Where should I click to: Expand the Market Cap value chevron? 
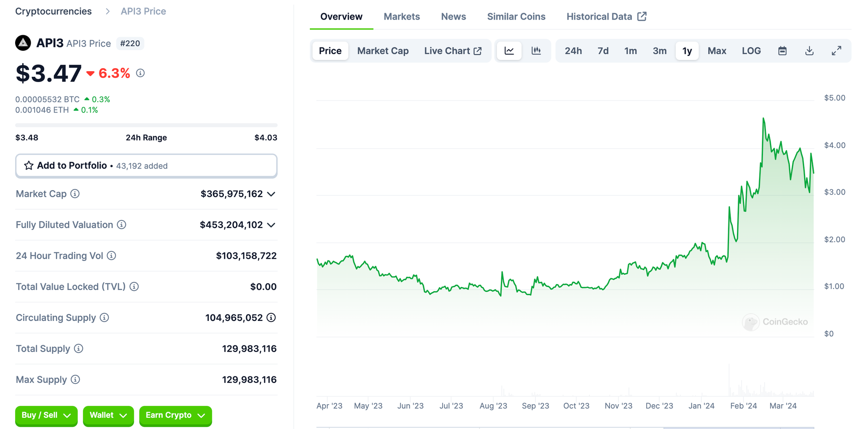271,194
